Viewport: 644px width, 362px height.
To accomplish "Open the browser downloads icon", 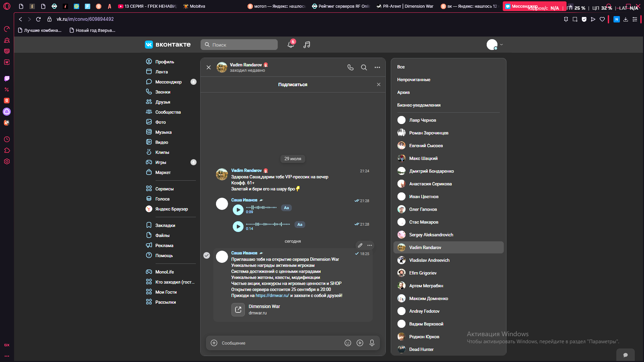I will click(x=626, y=19).
